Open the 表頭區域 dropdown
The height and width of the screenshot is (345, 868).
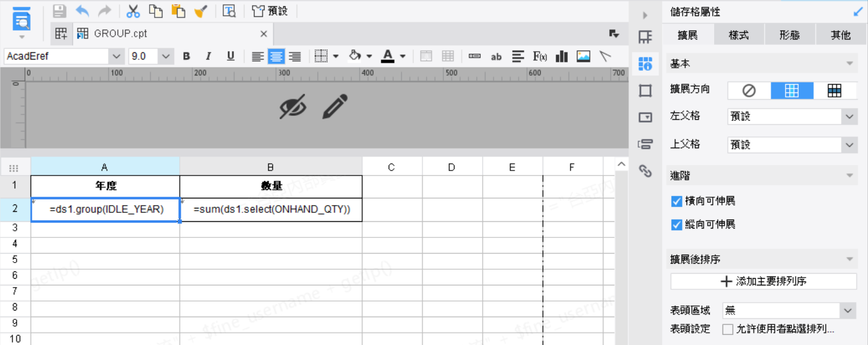[x=788, y=310]
